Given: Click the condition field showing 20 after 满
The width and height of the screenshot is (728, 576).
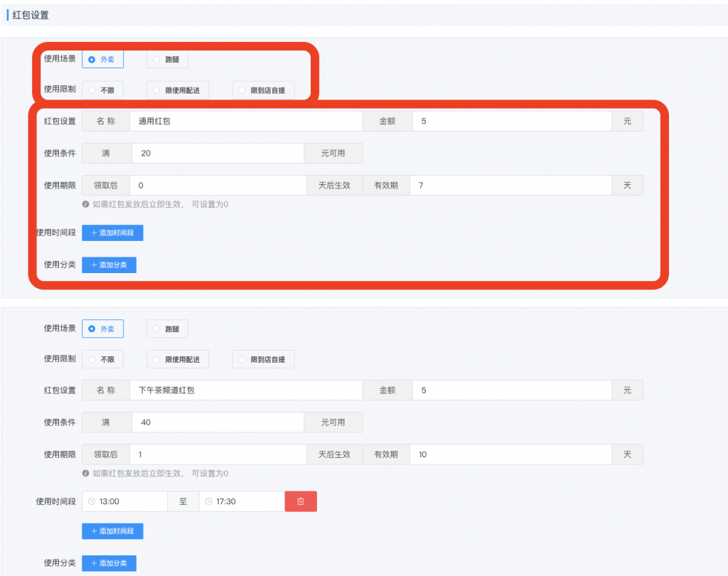Looking at the screenshot, I should point(213,153).
